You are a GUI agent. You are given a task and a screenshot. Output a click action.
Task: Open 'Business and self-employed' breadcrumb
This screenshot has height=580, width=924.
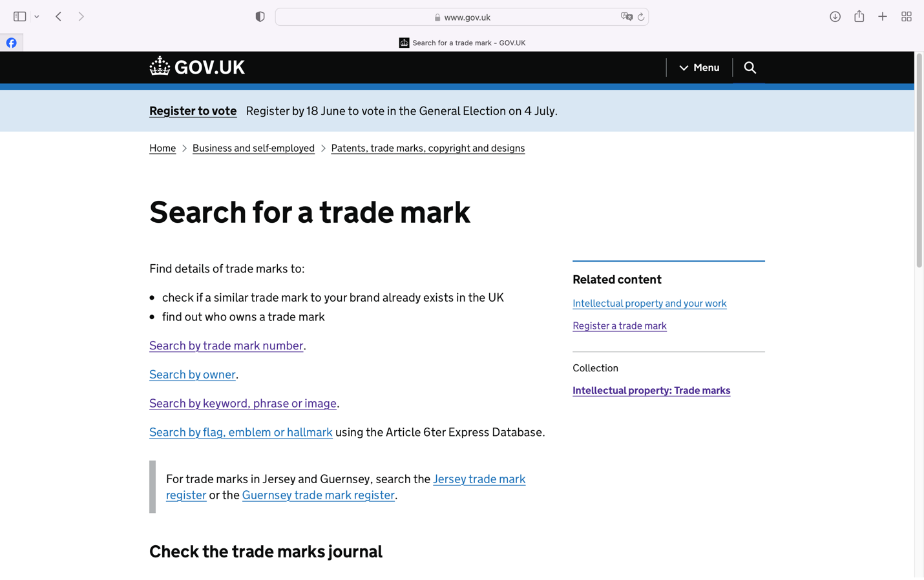pos(253,149)
